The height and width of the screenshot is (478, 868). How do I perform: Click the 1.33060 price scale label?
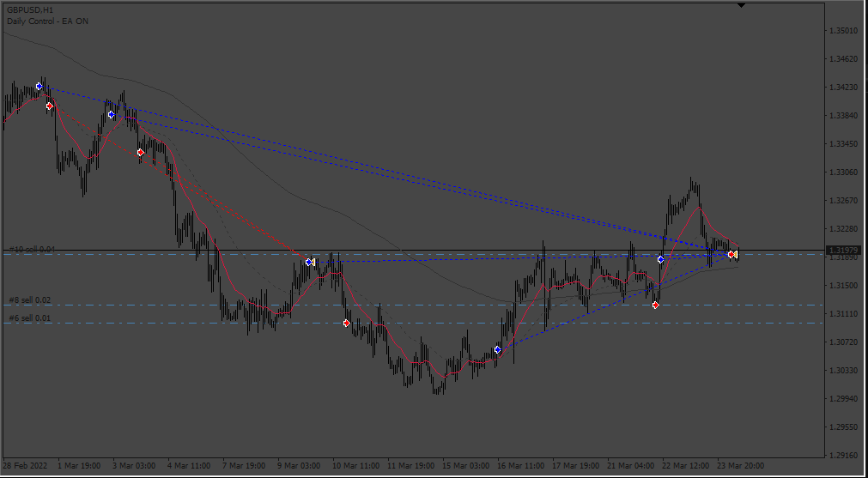(844, 172)
